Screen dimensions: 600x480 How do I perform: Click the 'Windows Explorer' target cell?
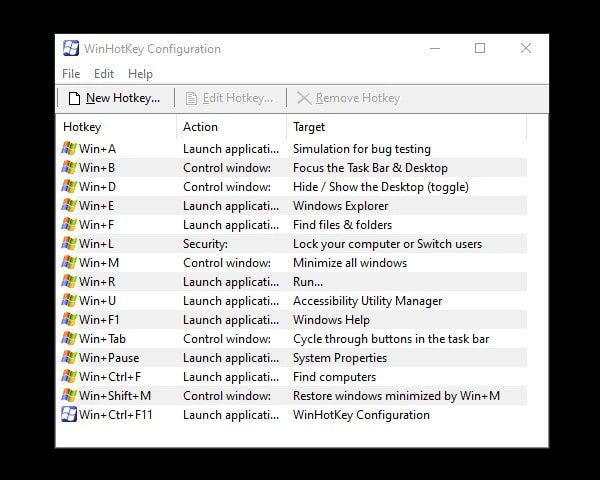click(x=341, y=206)
